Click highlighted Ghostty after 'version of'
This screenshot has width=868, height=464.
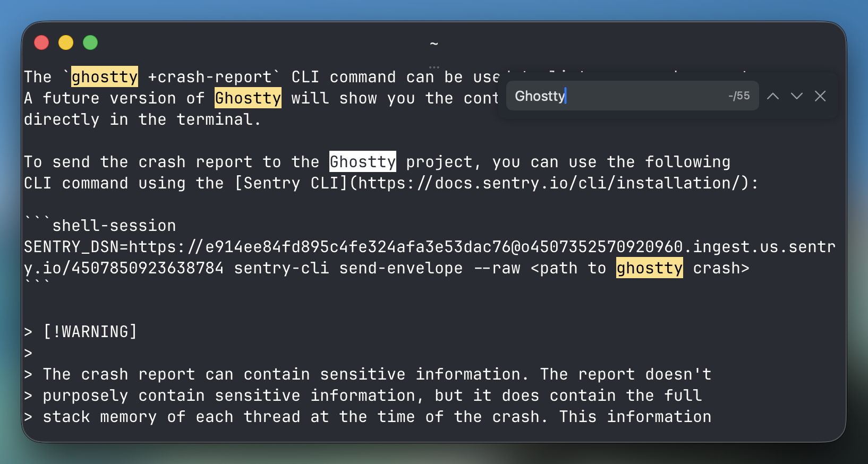pyautogui.click(x=248, y=98)
